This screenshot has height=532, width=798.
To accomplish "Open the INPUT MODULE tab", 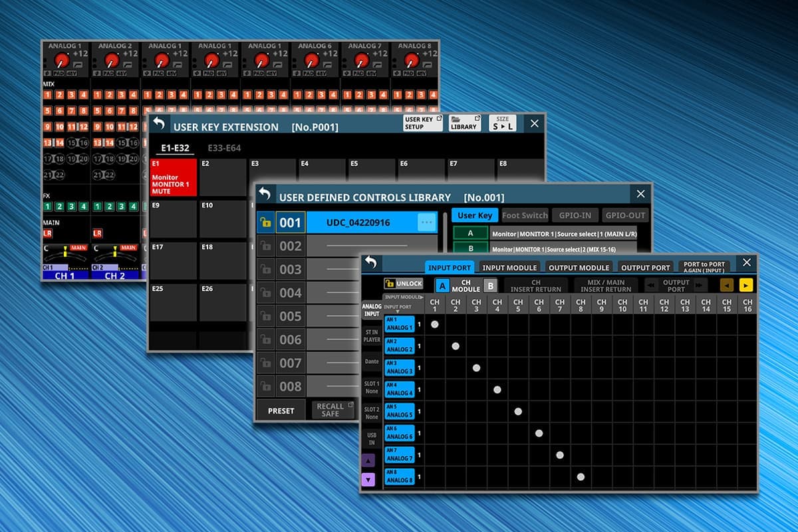I will (509, 267).
